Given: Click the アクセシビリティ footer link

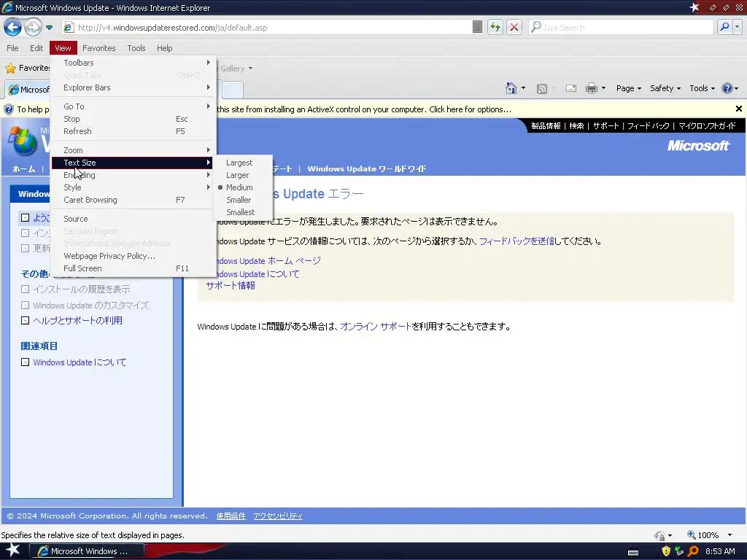Looking at the screenshot, I should [278, 516].
